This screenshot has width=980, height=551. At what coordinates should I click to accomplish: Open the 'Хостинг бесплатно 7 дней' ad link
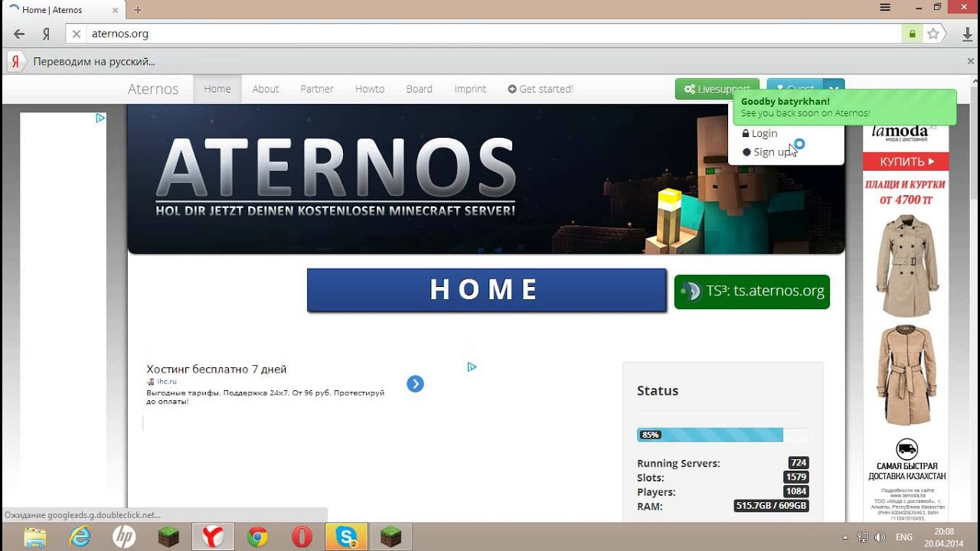pyautogui.click(x=217, y=369)
